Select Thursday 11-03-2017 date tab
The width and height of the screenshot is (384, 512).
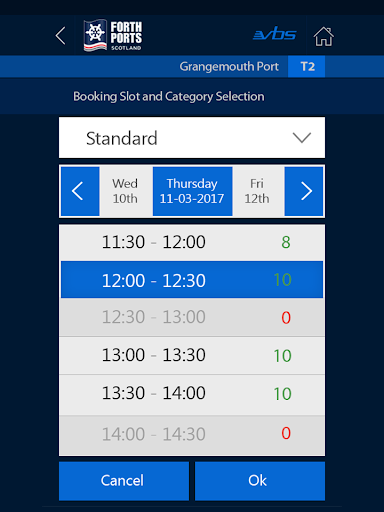click(193, 191)
